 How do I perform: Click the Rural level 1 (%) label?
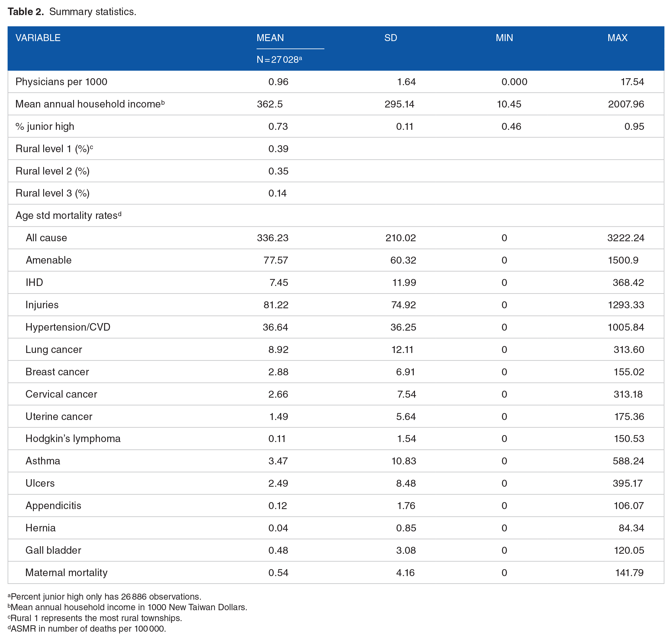(54, 149)
